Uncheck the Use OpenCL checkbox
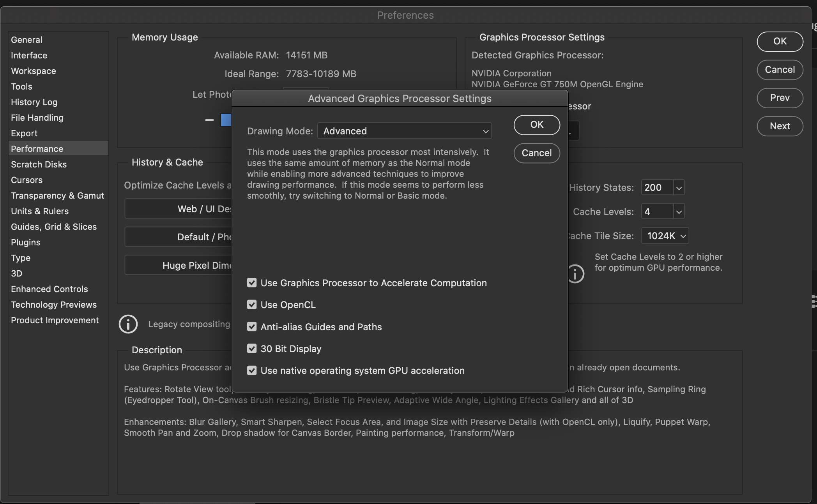This screenshot has height=504, width=817. pos(252,305)
